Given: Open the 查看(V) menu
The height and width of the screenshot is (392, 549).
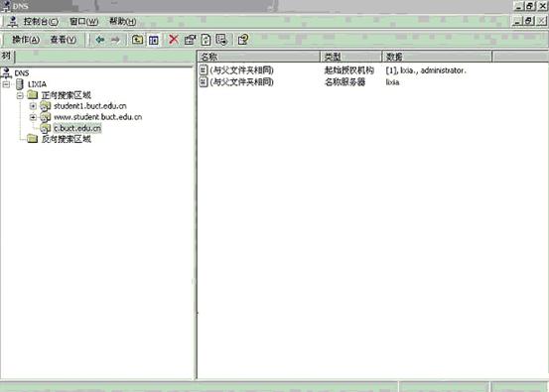Looking at the screenshot, I should click(x=64, y=40).
